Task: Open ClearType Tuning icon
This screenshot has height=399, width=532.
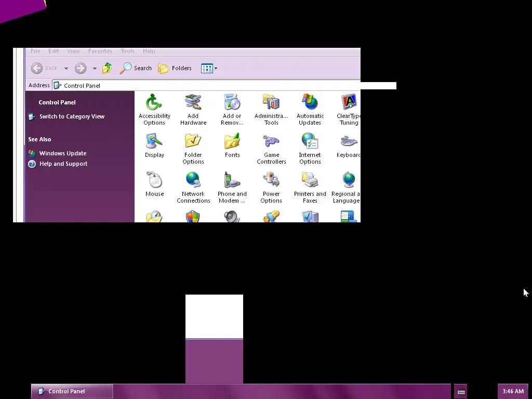Action: [349, 109]
